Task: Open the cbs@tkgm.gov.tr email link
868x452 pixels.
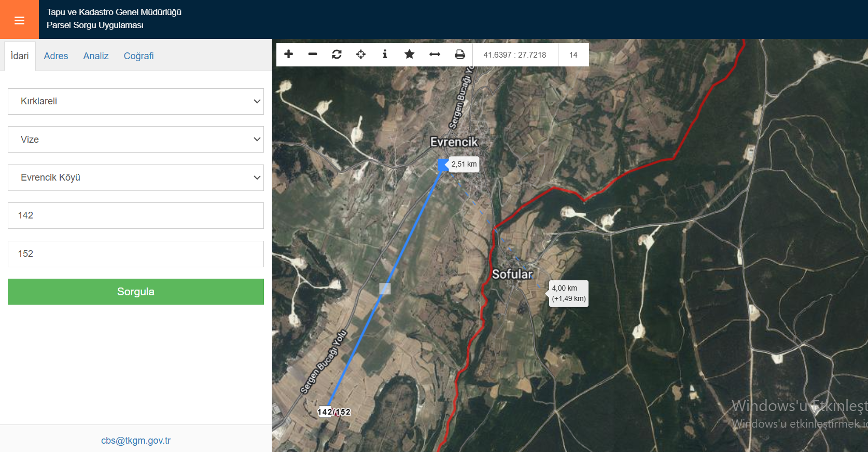Action: point(136,441)
